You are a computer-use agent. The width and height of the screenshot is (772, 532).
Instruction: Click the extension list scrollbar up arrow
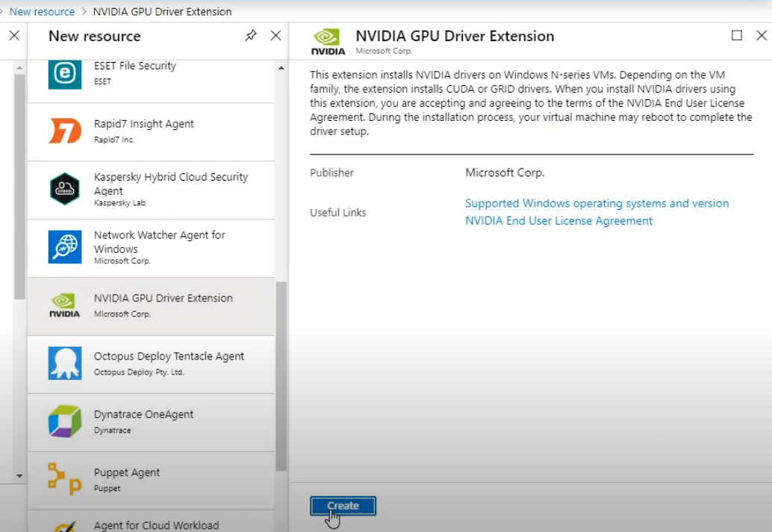pyautogui.click(x=281, y=68)
